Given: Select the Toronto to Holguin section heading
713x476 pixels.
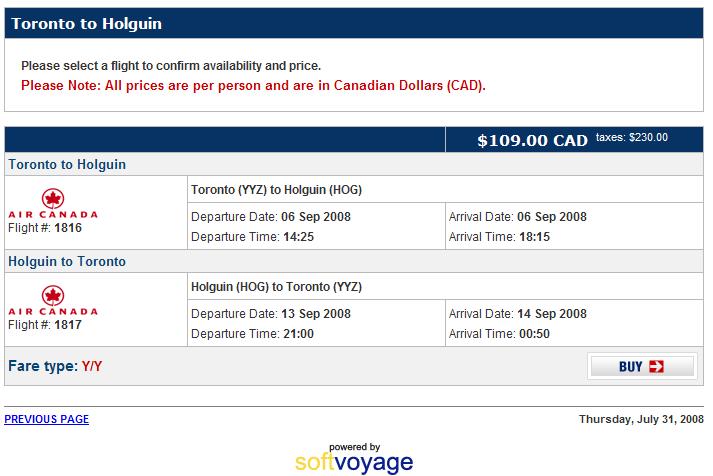Looking at the screenshot, I should click(67, 164).
